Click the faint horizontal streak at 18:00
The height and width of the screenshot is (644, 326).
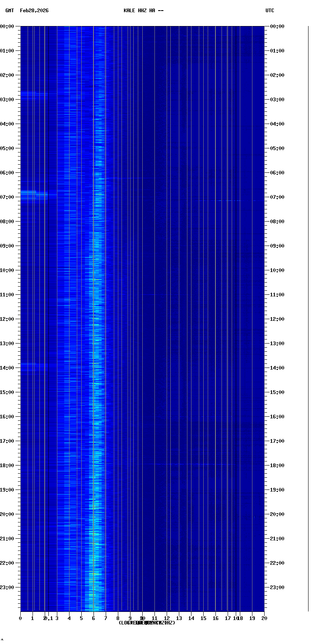click(187, 464)
